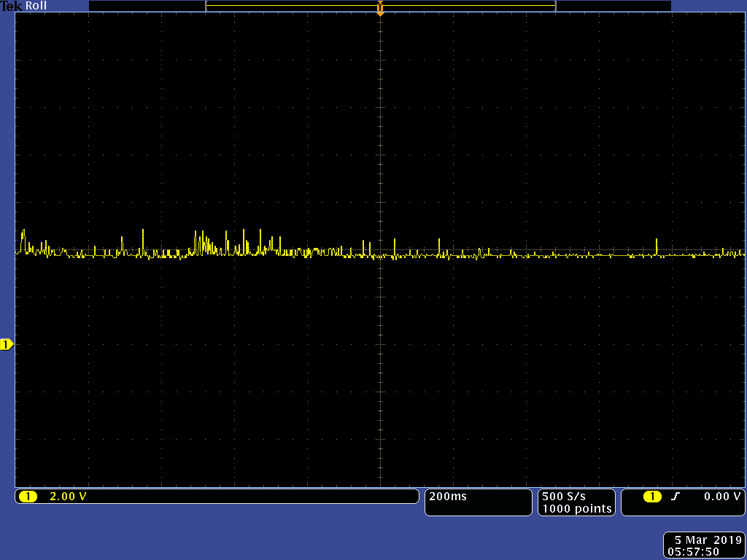
Task: Click the rising edge trigger slope icon
Action: coord(675,497)
